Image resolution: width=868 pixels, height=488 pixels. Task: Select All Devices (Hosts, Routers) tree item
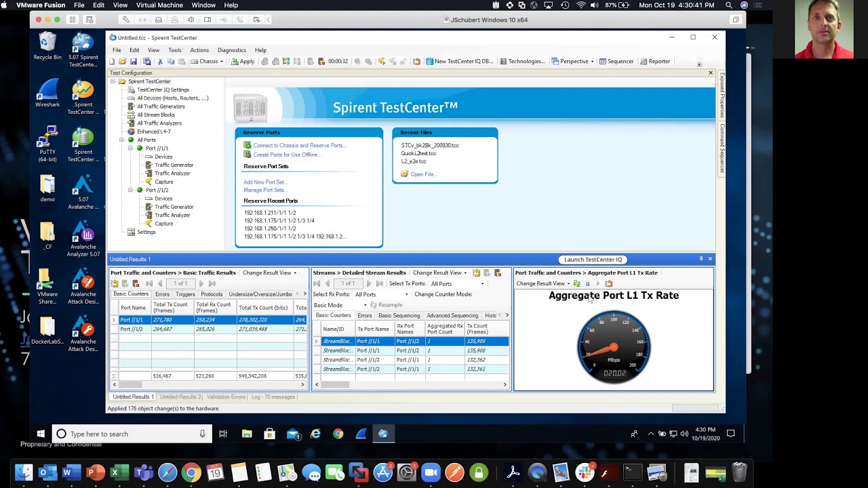pos(172,98)
